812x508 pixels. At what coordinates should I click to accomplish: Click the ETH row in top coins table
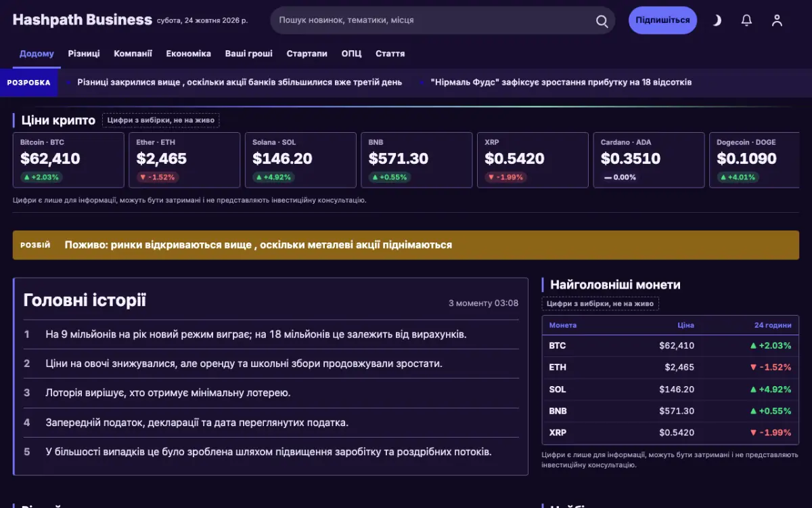point(670,367)
